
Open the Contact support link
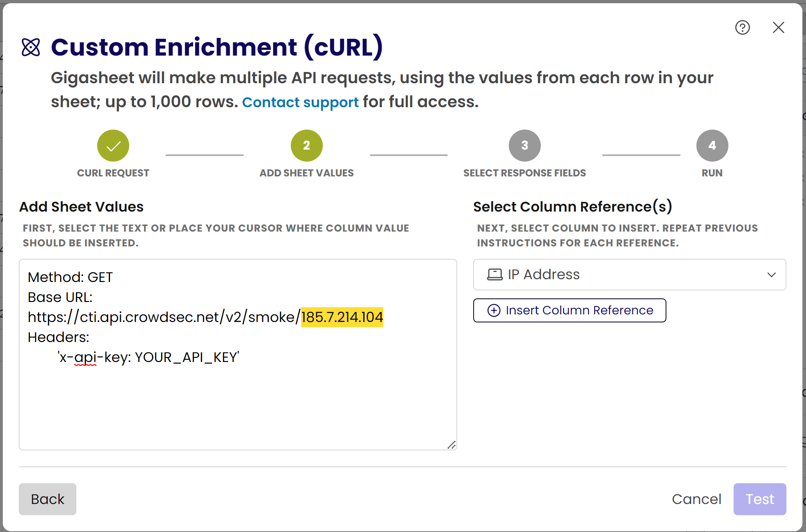point(300,102)
